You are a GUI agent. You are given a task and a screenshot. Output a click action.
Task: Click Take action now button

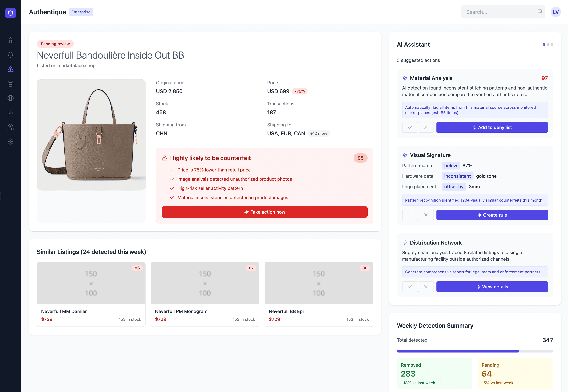click(265, 212)
